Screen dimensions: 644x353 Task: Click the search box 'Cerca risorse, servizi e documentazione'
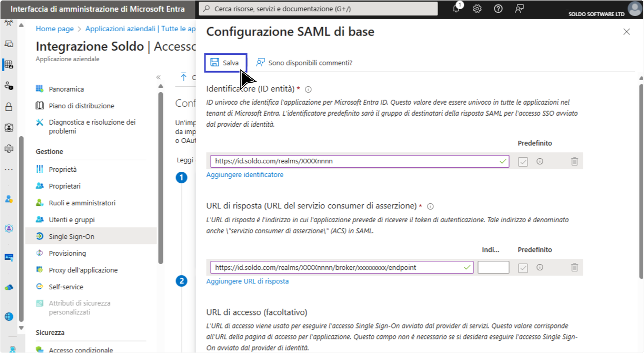pyautogui.click(x=318, y=9)
